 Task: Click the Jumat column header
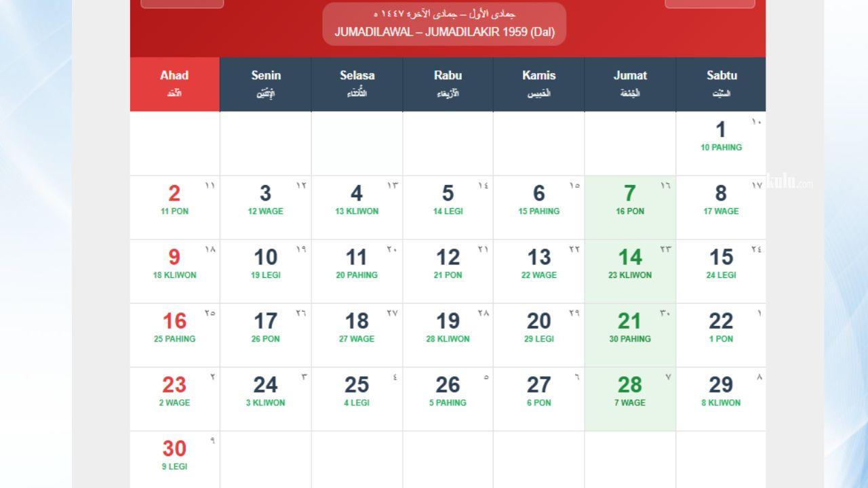(x=630, y=83)
